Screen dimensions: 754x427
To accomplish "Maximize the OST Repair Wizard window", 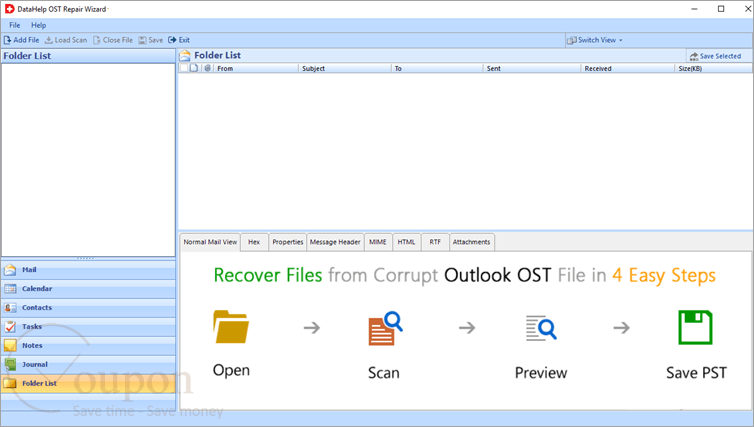I will coord(721,9).
